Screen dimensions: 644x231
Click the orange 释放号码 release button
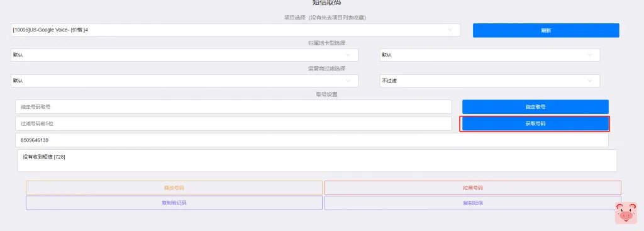(x=174, y=188)
